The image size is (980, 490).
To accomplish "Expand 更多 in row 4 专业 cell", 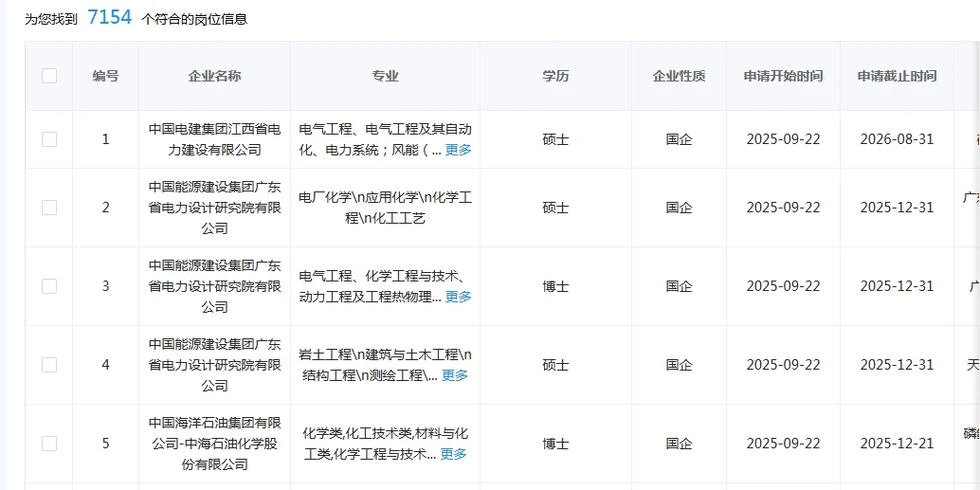I will coord(455,375).
